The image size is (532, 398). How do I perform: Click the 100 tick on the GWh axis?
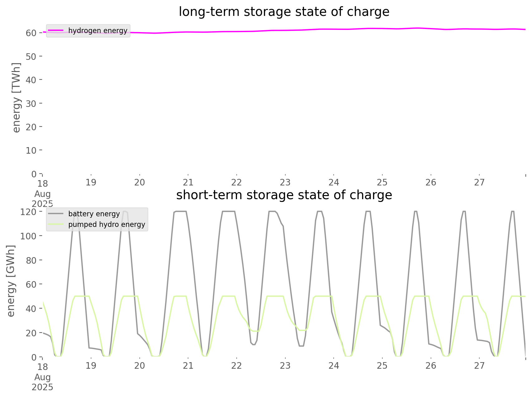point(28,236)
